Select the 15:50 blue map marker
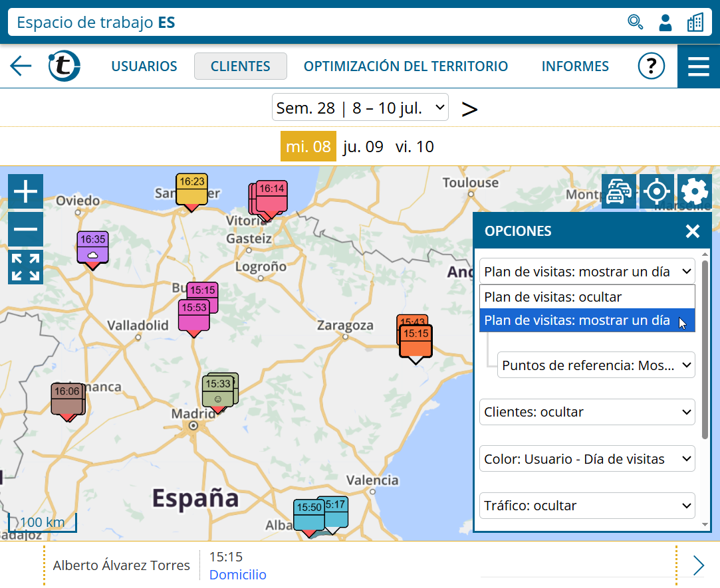 coord(309,518)
